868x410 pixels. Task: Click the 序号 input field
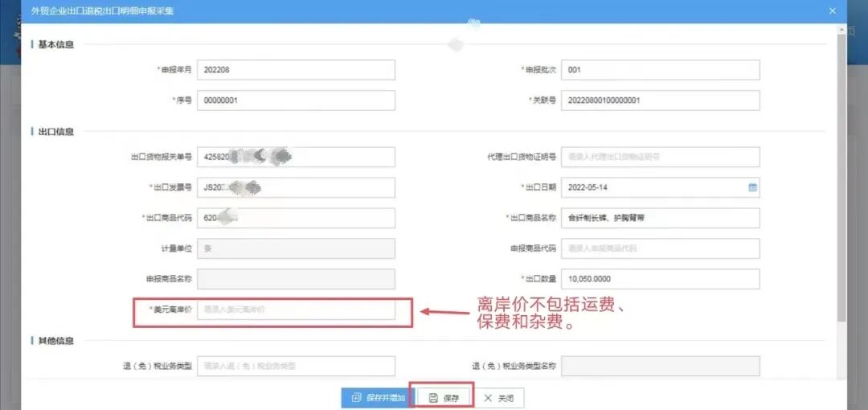point(296,100)
